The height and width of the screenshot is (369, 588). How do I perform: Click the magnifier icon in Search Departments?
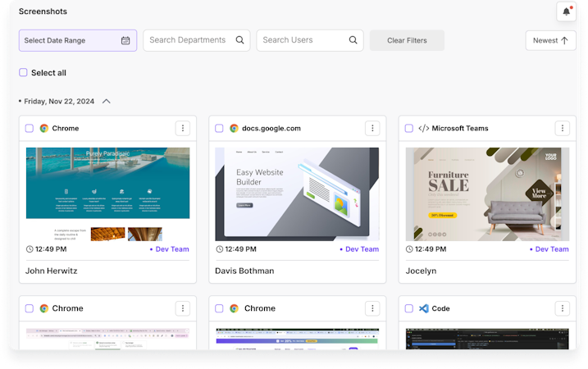239,39
